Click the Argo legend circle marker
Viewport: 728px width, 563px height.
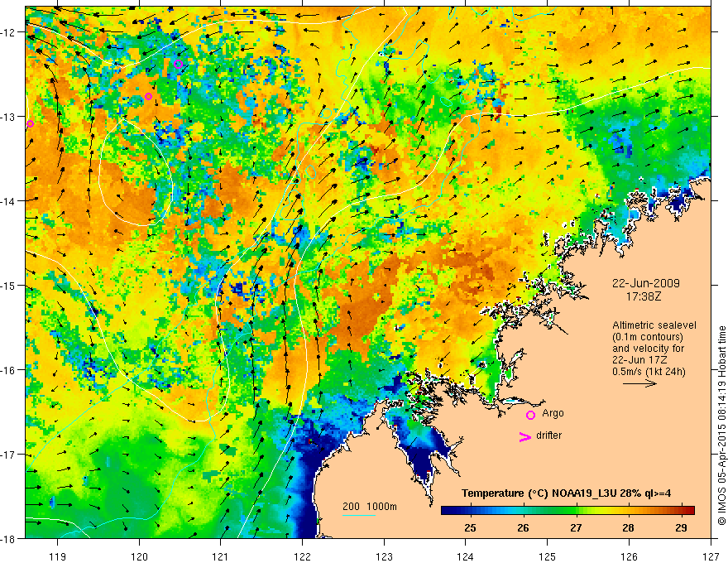coord(530,415)
